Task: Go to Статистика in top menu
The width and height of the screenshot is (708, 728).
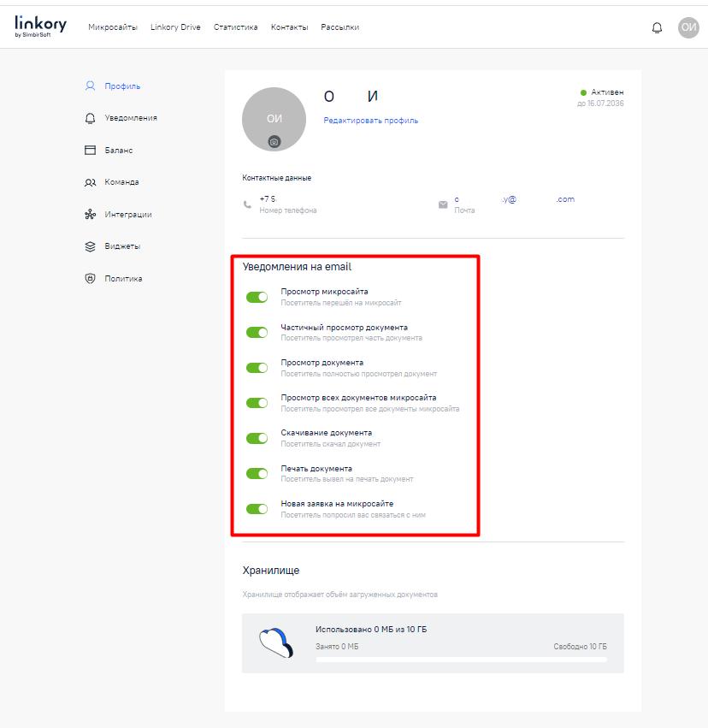Action: click(235, 27)
